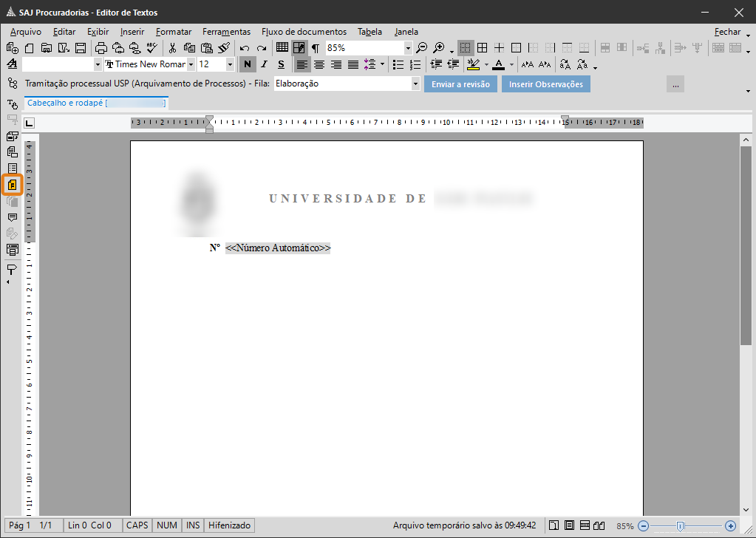
Task: Enable italic formatting
Action: click(264, 64)
